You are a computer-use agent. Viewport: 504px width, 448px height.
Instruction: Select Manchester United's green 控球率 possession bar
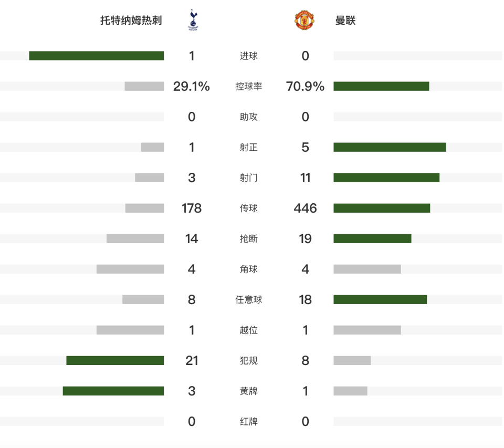pyautogui.click(x=381, y=86)
